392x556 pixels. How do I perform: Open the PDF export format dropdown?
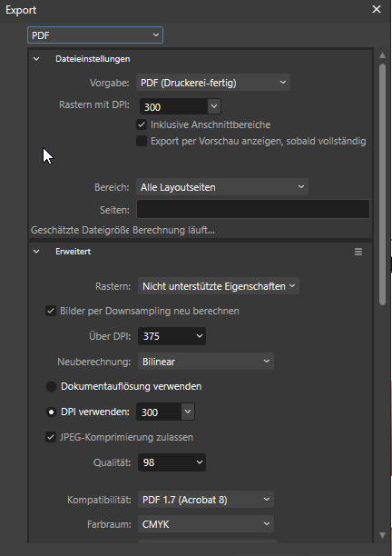point(95,35)
